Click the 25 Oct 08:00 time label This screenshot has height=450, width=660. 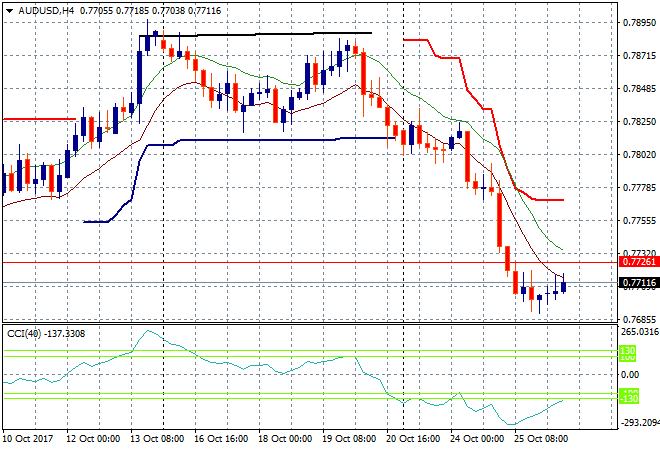pyautogui.click(x=541, y=439)
